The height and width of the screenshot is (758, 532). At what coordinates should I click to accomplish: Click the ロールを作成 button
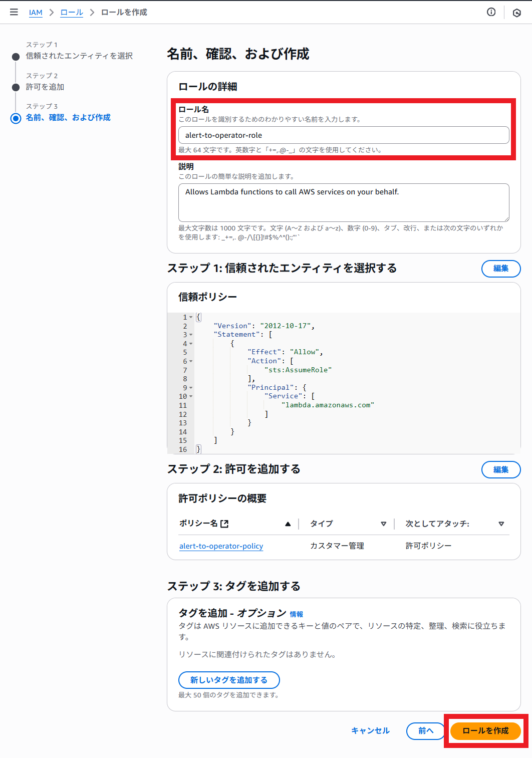485,731
